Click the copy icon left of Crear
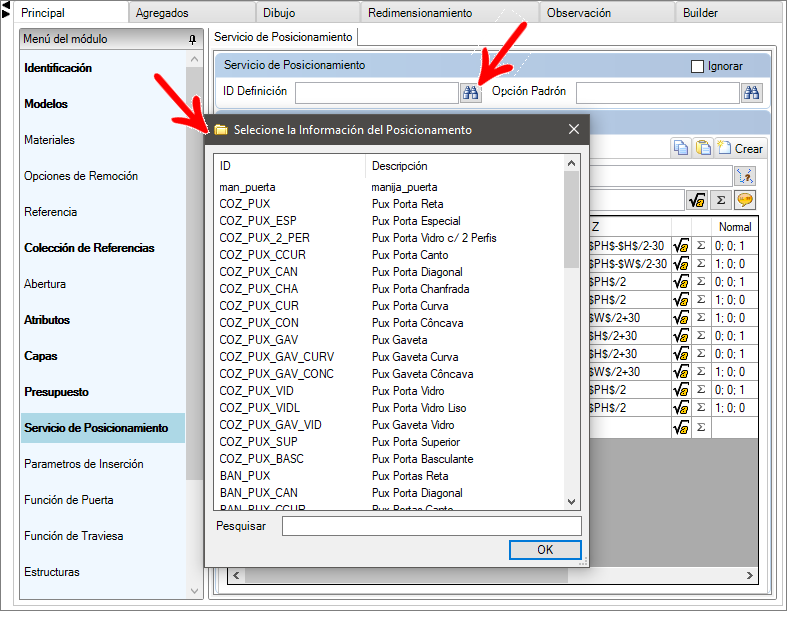 (681, 148)
